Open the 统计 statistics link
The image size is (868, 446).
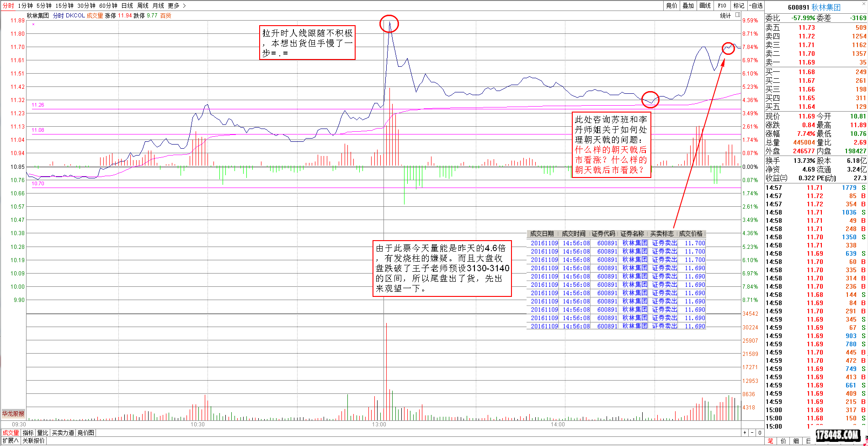coord(725,16)
